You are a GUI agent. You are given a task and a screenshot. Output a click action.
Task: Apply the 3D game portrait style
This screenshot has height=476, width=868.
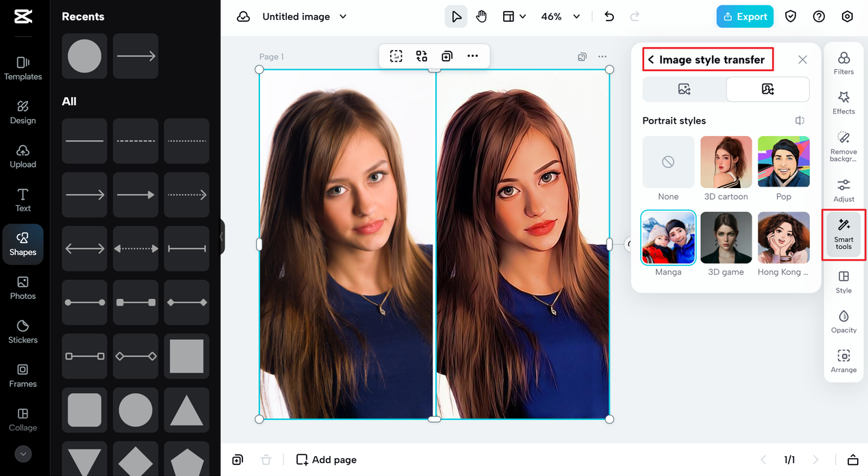pyautogui.click(x=726, y=237)
